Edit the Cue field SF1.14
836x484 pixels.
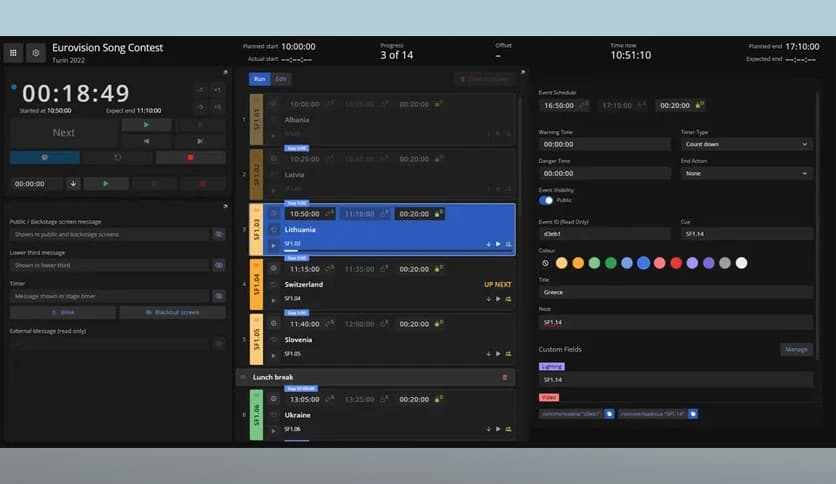click(746, 233)
